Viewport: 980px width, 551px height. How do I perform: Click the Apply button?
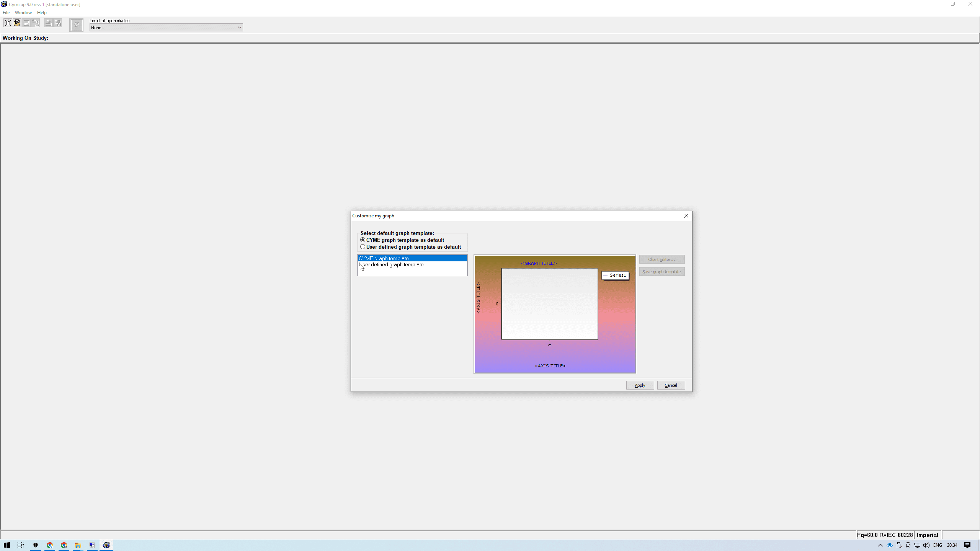point(640,385)
